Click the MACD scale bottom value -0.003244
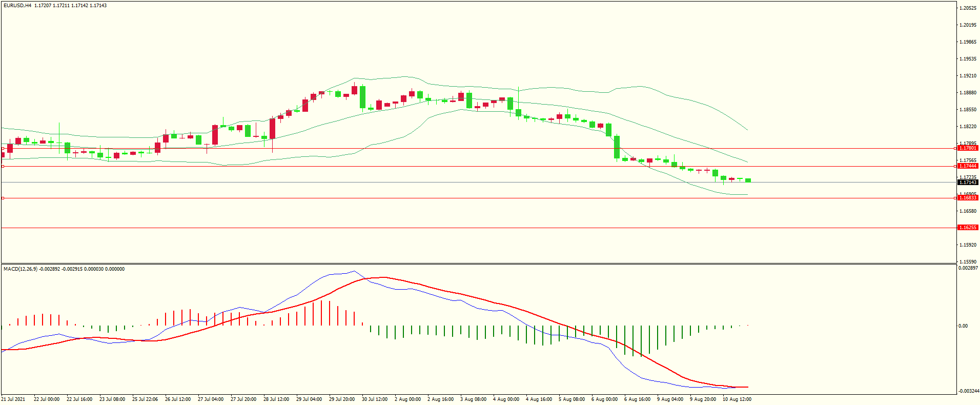 pyautogui.click(x=969, y=391)
